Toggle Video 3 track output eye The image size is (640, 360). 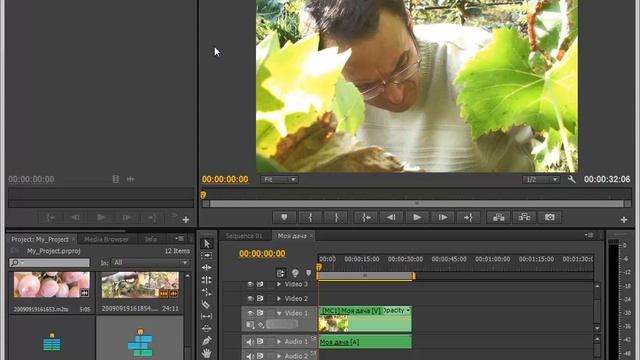[250, 284]
